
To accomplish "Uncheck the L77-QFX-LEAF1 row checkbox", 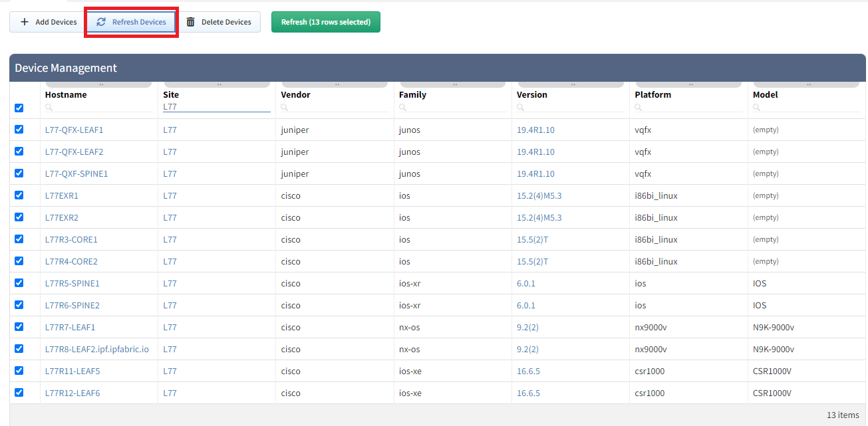I will [19, 130].
